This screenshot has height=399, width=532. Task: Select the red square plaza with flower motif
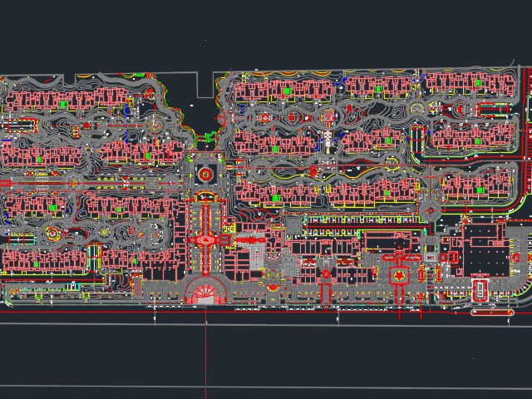399,275
